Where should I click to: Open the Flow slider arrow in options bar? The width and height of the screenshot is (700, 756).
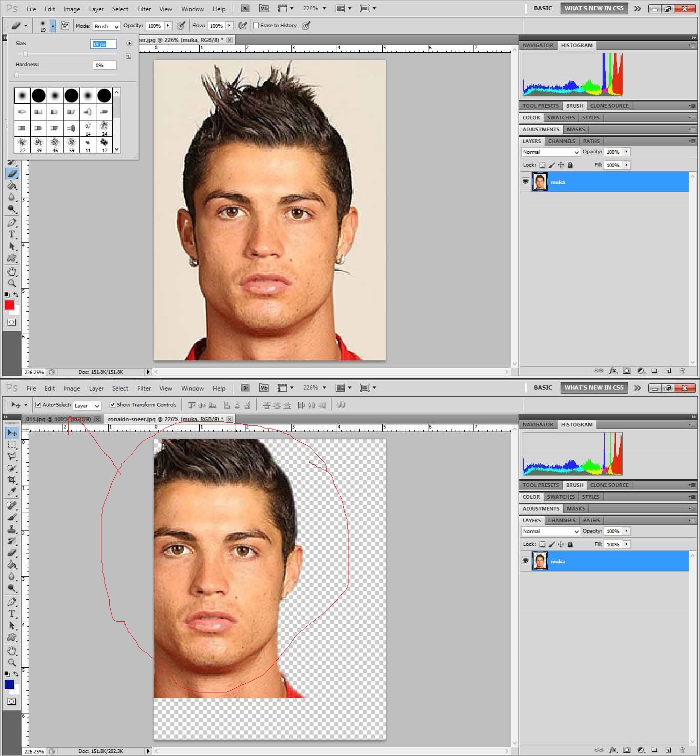[230, 26]
